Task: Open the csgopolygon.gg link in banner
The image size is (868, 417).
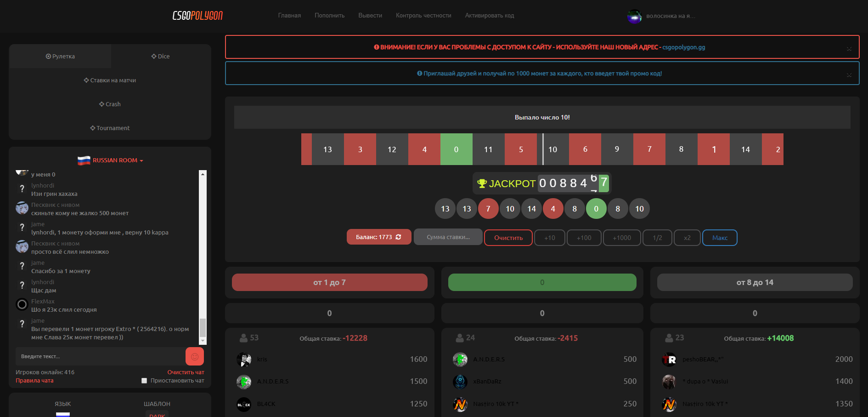Action: (684, 47)
